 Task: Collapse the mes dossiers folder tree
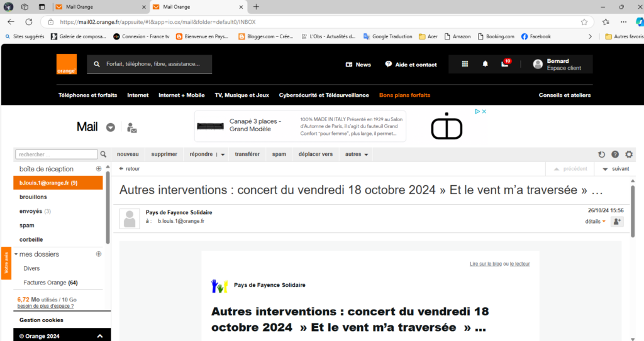16,254
